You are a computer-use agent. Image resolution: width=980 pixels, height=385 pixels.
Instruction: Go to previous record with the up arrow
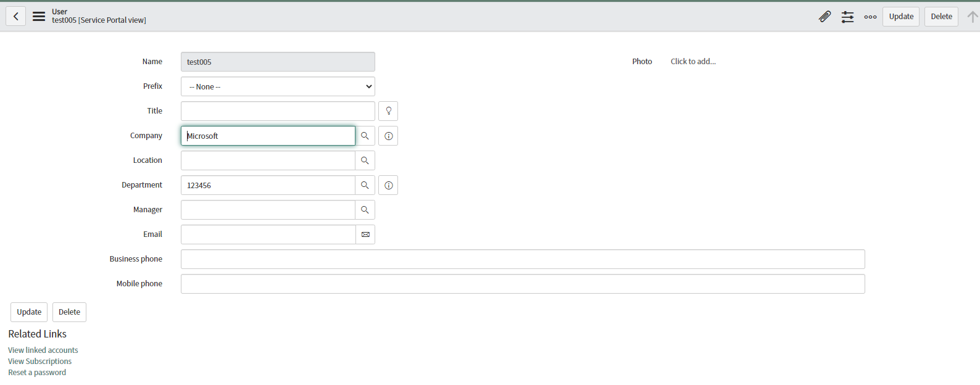click(x=973, y=17)
